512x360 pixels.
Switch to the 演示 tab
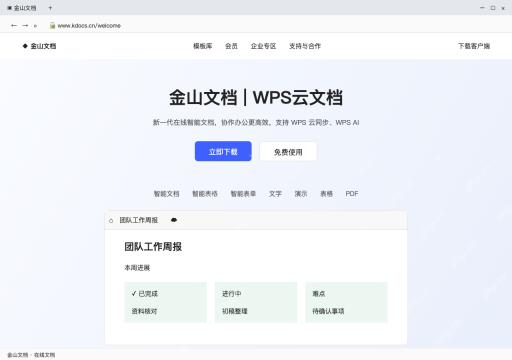[x=301, y=194]
